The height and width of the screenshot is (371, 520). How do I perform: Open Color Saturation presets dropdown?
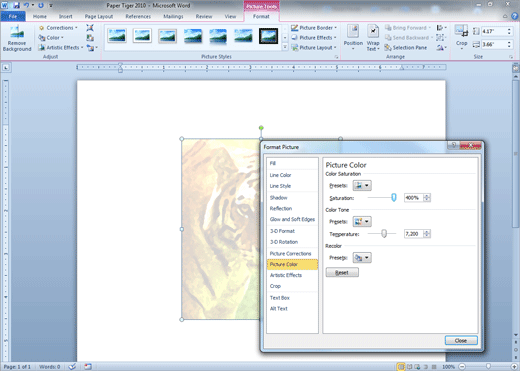tap(362, 185)
